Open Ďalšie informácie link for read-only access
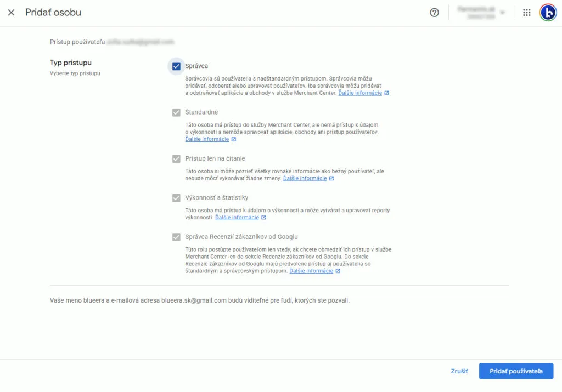 (x=305, y=179)
